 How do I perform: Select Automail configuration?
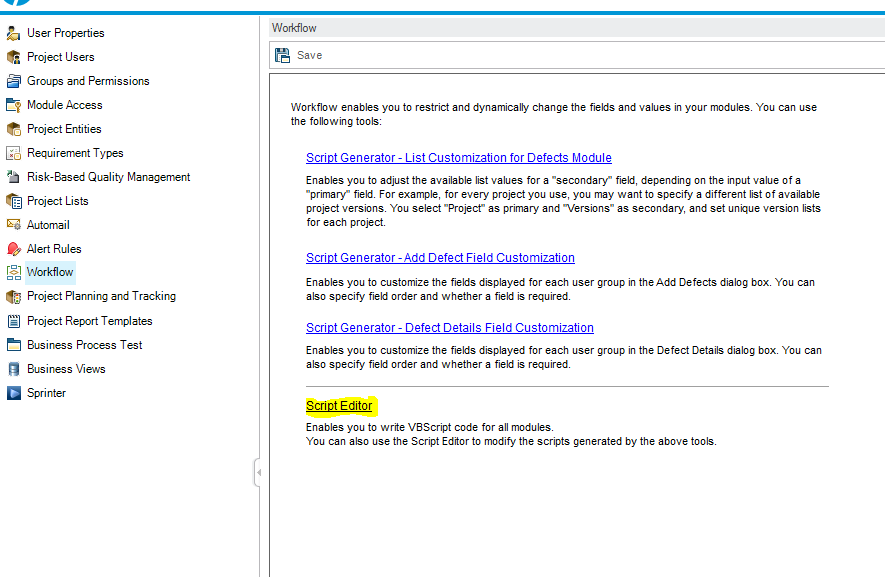pyautogui.click(x=48, y=225)
